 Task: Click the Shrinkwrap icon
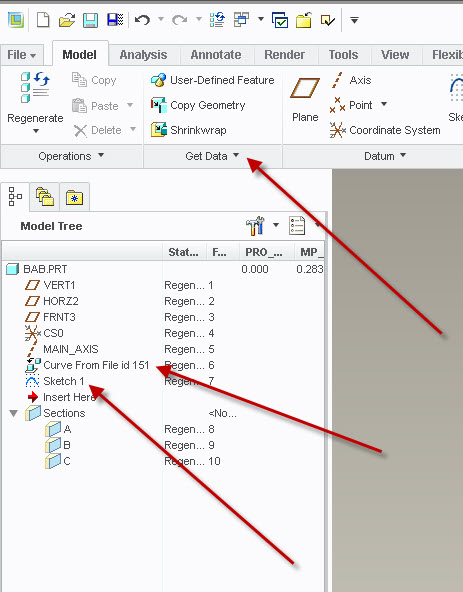point(159,130)
